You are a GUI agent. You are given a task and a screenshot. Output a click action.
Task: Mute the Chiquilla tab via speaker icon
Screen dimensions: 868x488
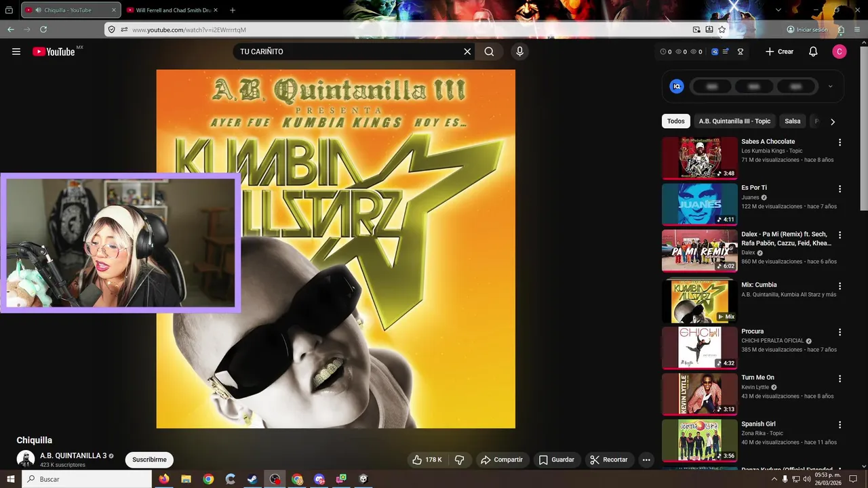[x=38, y=10]
